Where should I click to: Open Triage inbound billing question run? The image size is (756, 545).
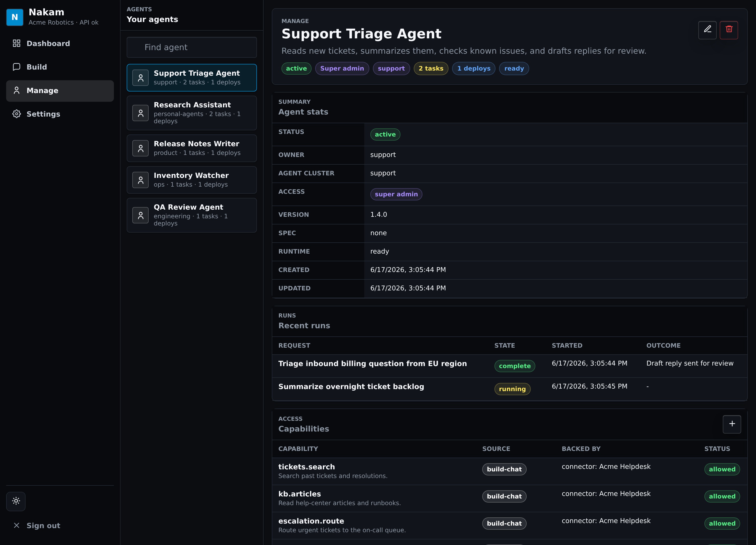point(372,364)
